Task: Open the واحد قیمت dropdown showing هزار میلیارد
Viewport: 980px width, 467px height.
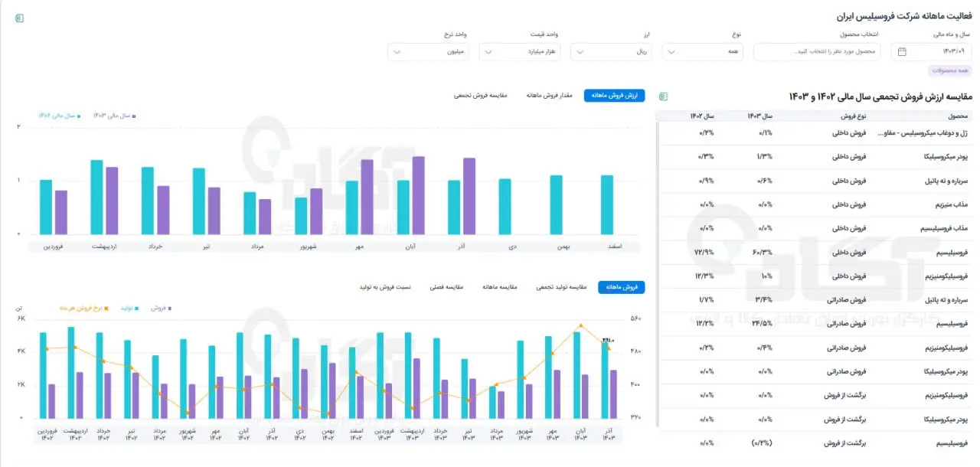Action: [521, 51]
